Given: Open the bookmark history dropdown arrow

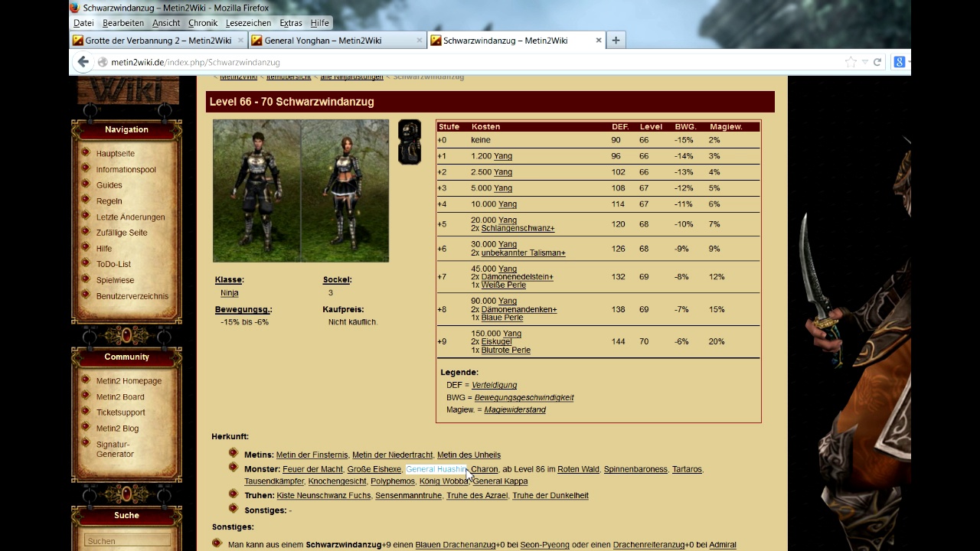Looking at the screenshot, I should 864,62.
